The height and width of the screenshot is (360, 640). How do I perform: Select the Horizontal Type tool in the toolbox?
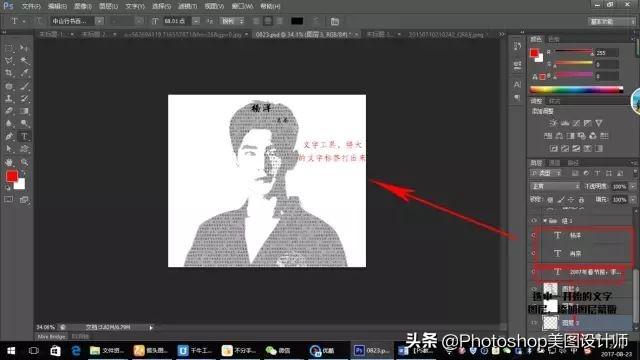click(24, 136)
